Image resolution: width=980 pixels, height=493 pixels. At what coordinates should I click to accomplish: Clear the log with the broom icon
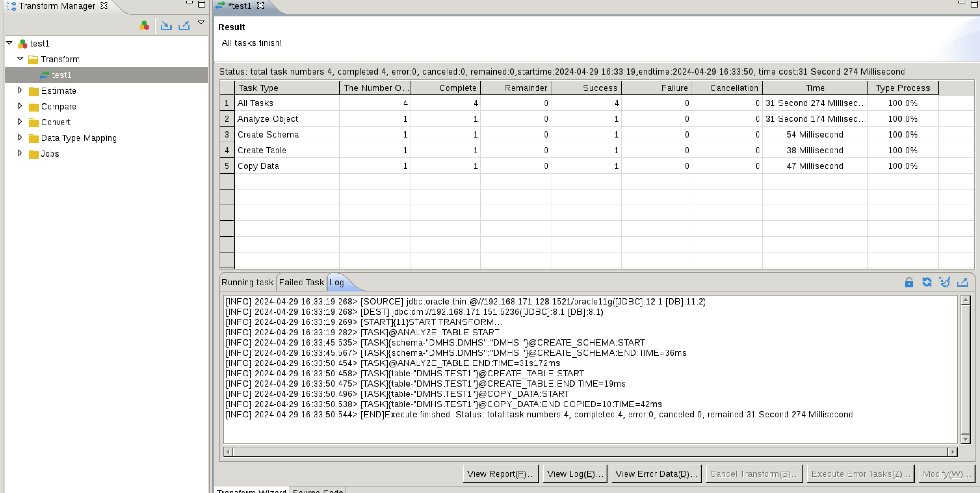coord(945,282)
